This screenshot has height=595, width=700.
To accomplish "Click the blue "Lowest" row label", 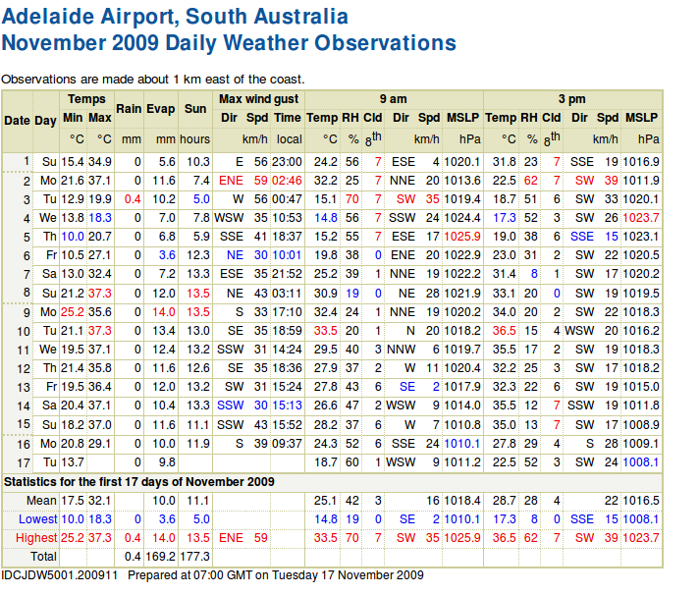I will 38,519.
